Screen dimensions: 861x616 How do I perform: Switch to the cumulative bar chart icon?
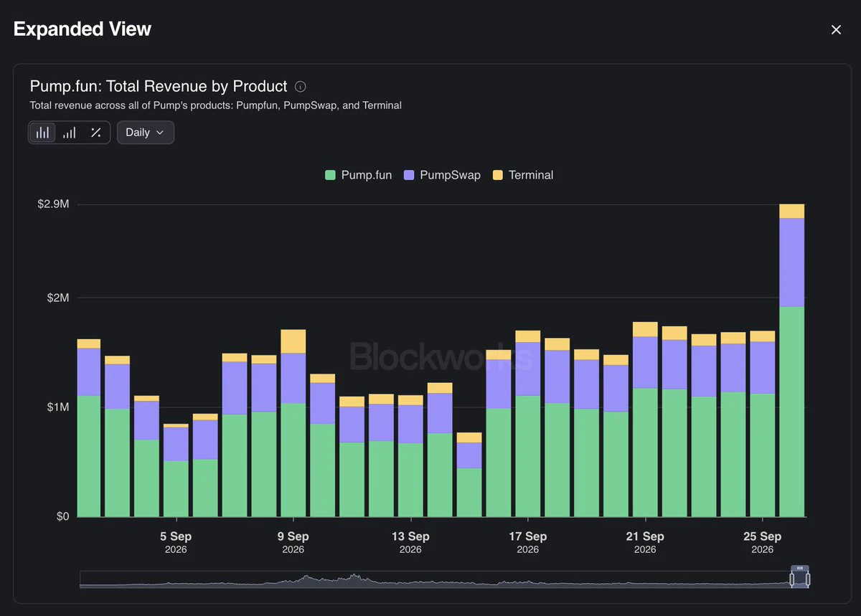coord(69,133)
